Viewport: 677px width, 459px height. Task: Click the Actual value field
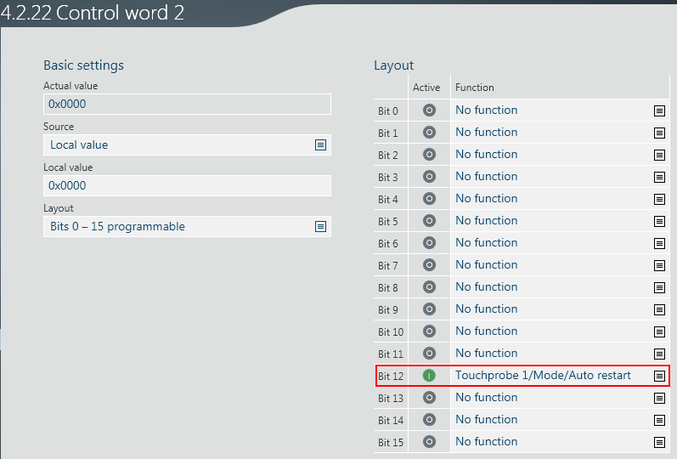tap(187, 104)
